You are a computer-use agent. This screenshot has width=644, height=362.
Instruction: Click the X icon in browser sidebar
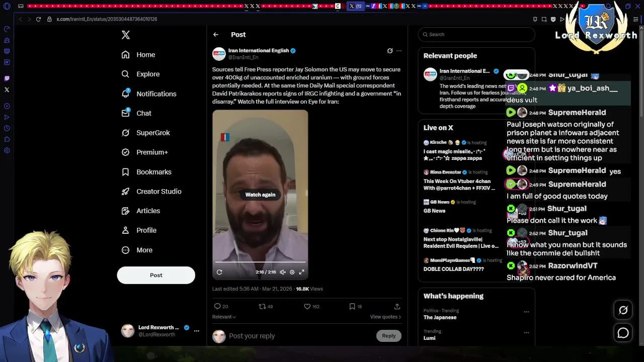click(x=7, y=90)
